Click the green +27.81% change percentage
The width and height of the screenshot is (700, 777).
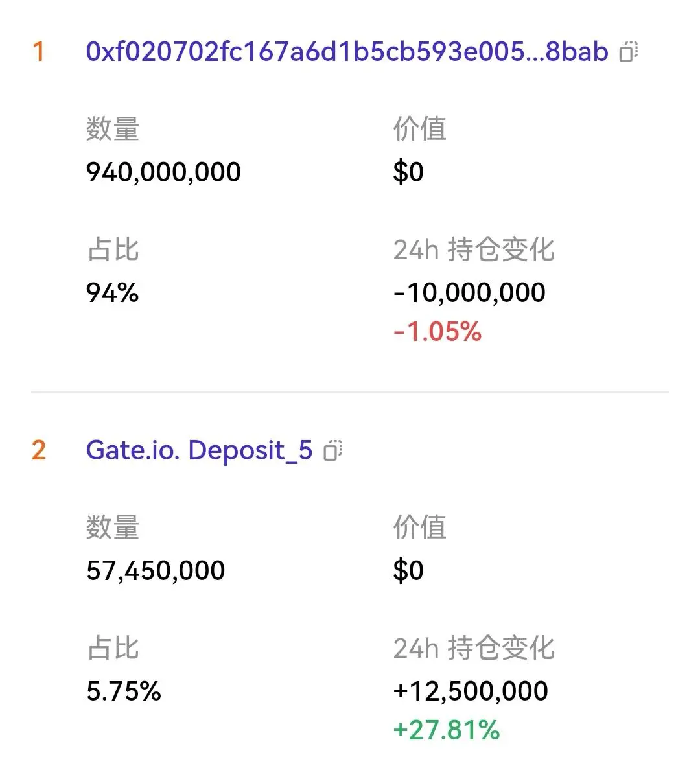click(x=447, y=730)
